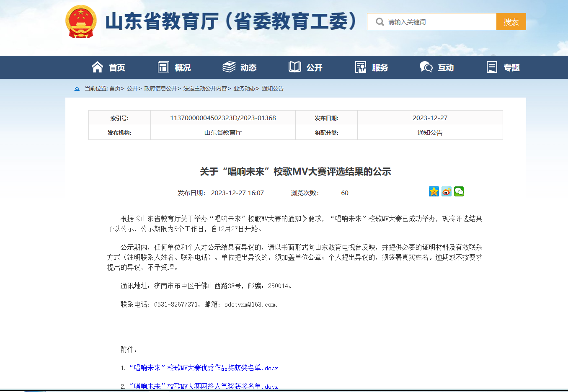Share to WeChat icon
Screen dimensions: 568x392
tap(459, 192)
